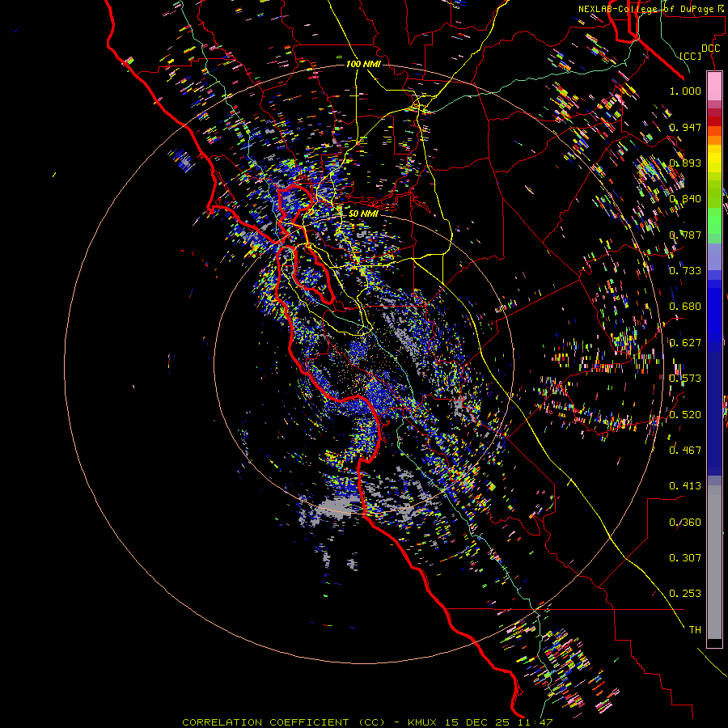This screenshot has height=728, width=728.
Task: Click the DCC label above the scale
Action: coord(710,48)
